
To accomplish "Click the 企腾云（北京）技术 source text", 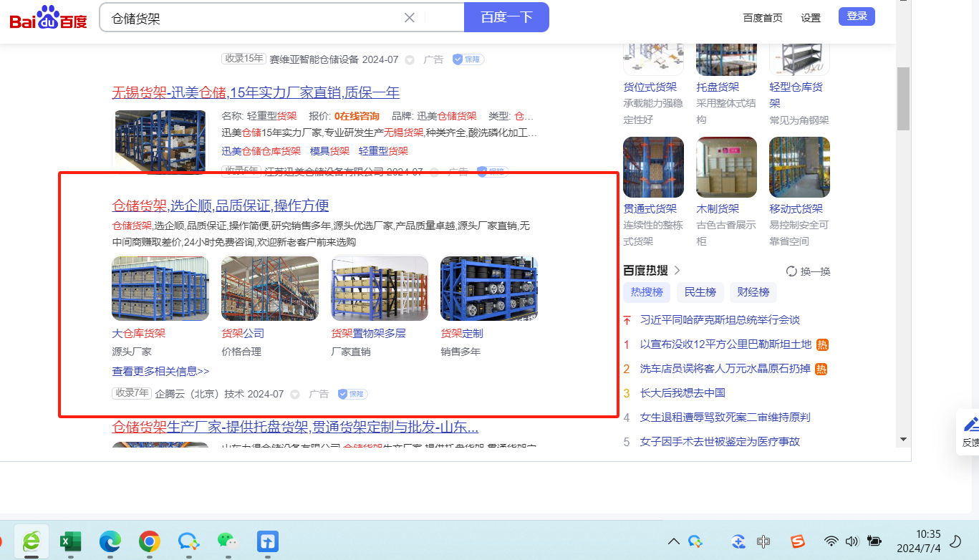I will click(200, 395).
